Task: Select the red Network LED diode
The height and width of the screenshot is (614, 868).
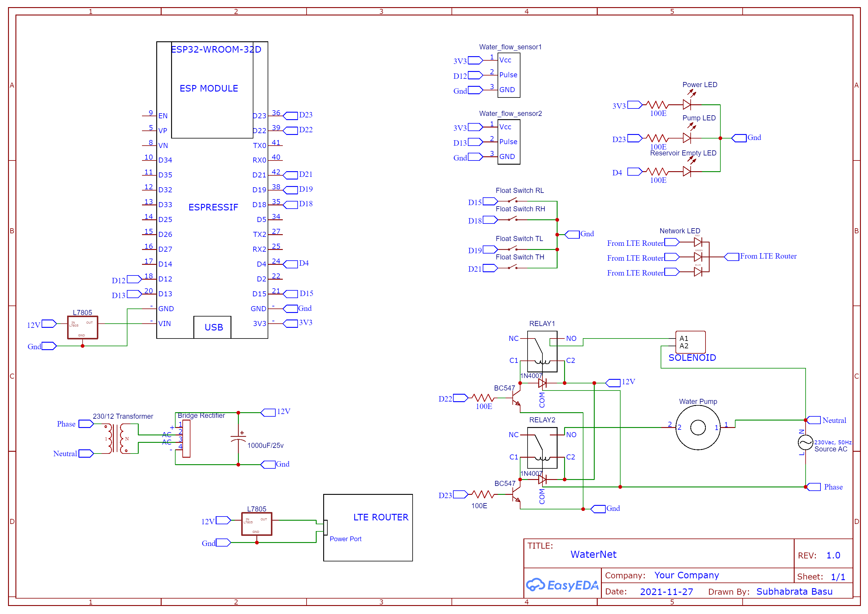Action: point(698,242)
